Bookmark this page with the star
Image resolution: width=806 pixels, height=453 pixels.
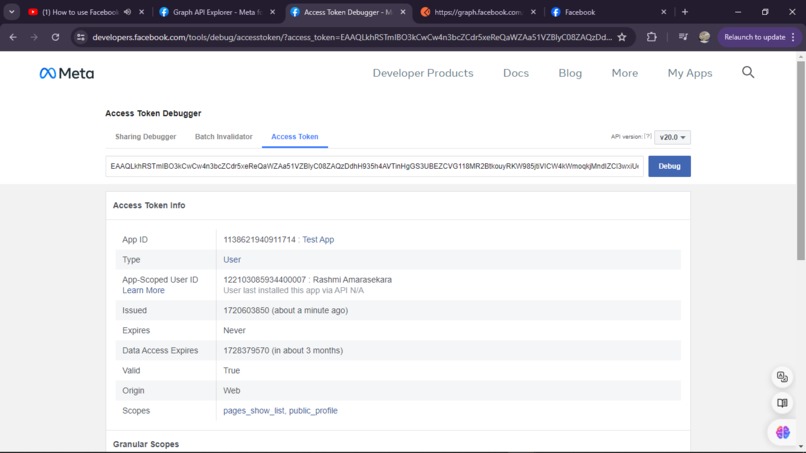[x=622, y=37]
